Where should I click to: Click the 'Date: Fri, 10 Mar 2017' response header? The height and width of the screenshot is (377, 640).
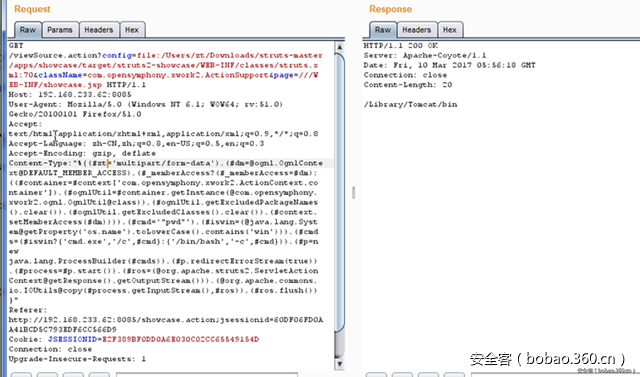(x=449, y=65)
